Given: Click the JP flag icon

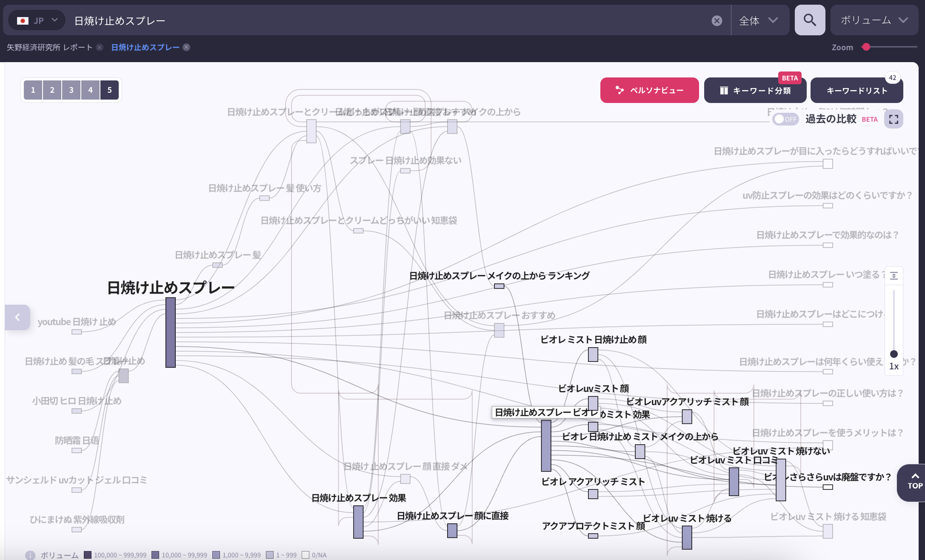Looking at the screenshot, I should tap(23, 20).
